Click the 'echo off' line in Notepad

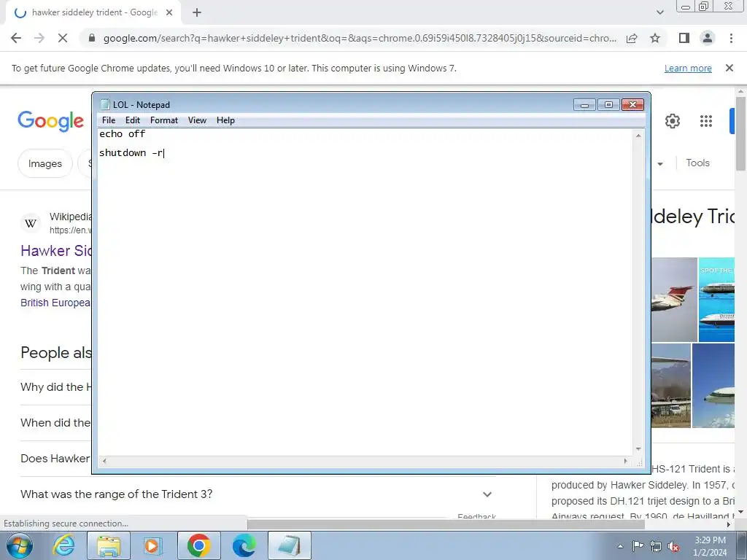pos(122,134)
